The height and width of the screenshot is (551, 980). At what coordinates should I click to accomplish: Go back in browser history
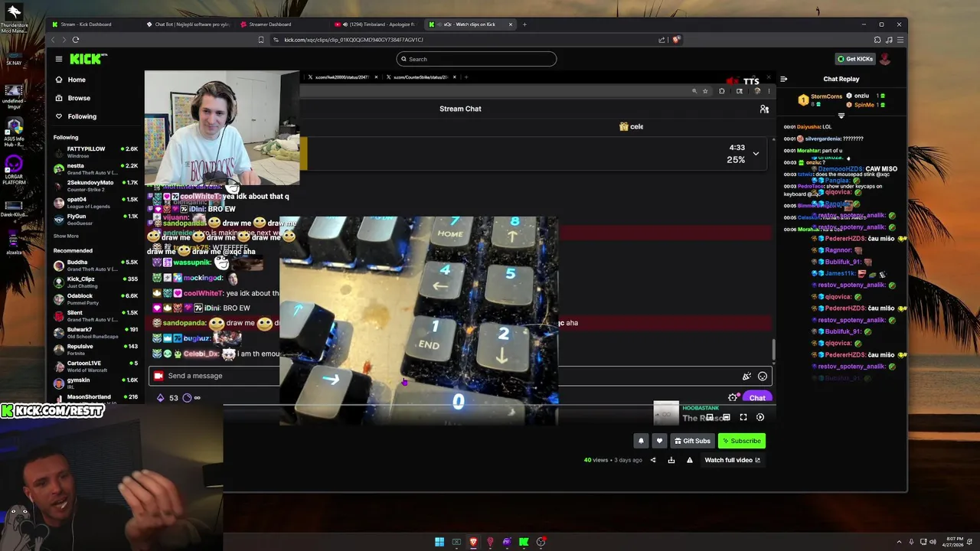coord(53,40)
